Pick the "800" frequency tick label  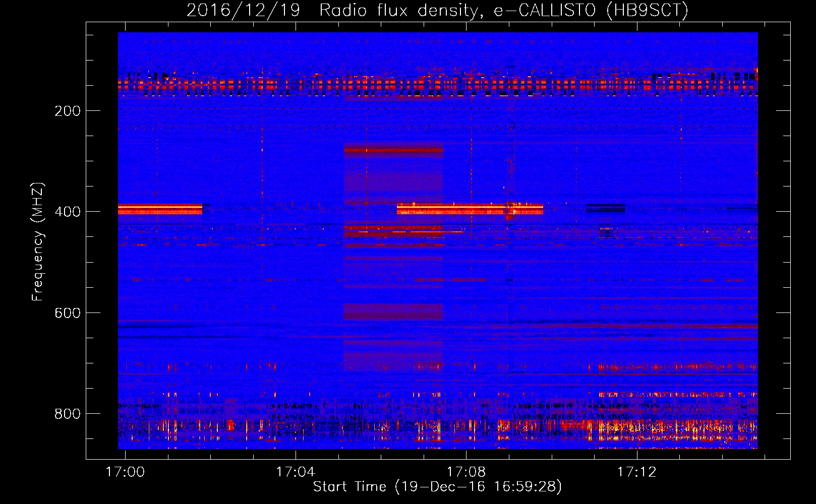click(x=68, y=414)
